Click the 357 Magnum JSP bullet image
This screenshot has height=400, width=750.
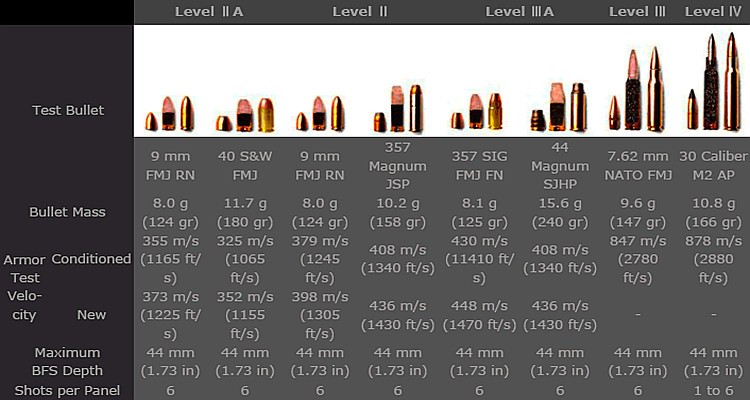[x=398, y=109]
